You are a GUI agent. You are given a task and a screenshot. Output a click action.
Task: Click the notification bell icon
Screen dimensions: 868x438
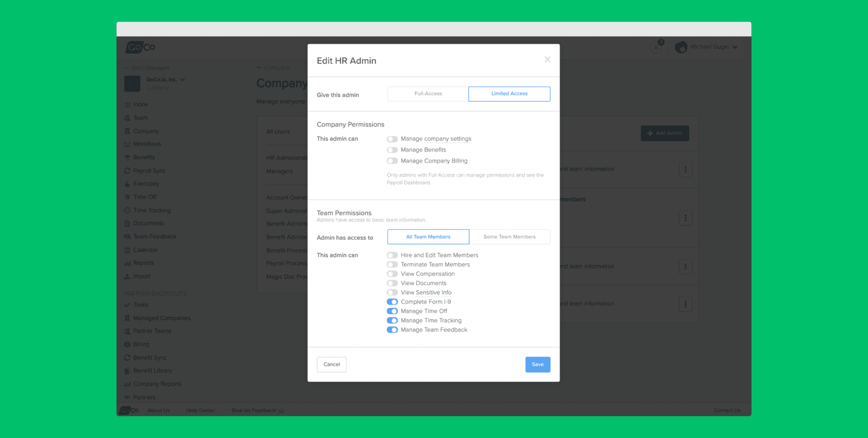click(x=656, y=47)
